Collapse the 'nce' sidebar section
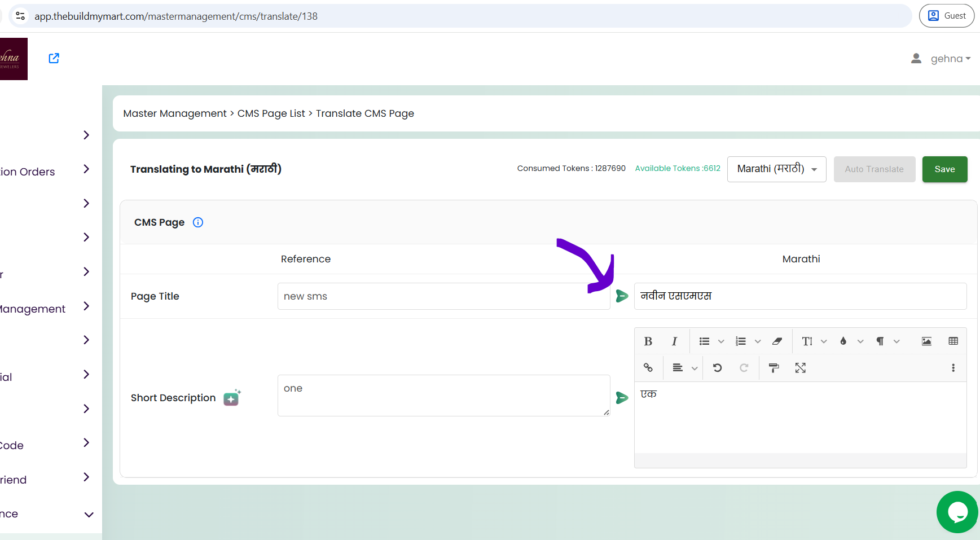This screenshot has width=980, height=540. coord(89,514)
